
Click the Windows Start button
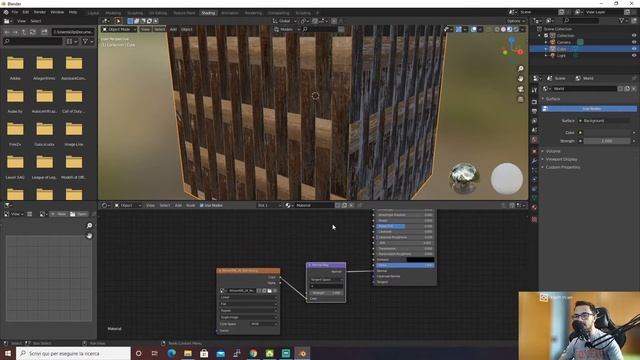8,353
